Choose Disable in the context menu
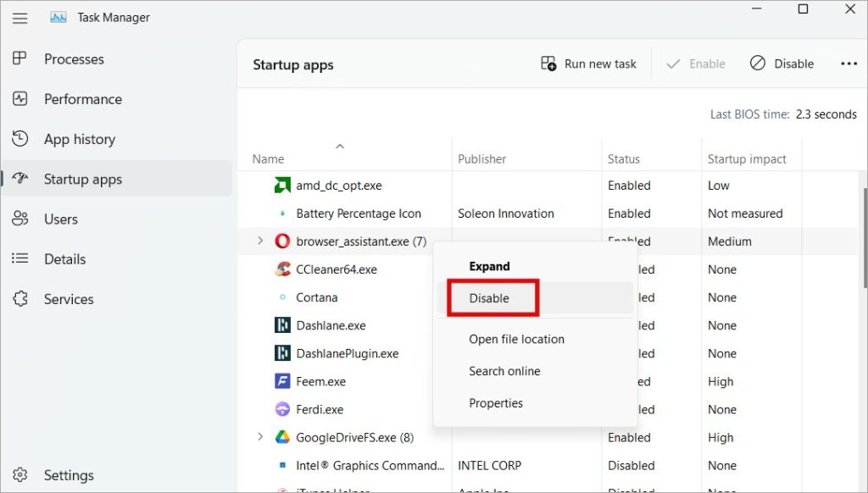Image resolution: width=868 pixels, height=493 pixels. pos(490,298)
